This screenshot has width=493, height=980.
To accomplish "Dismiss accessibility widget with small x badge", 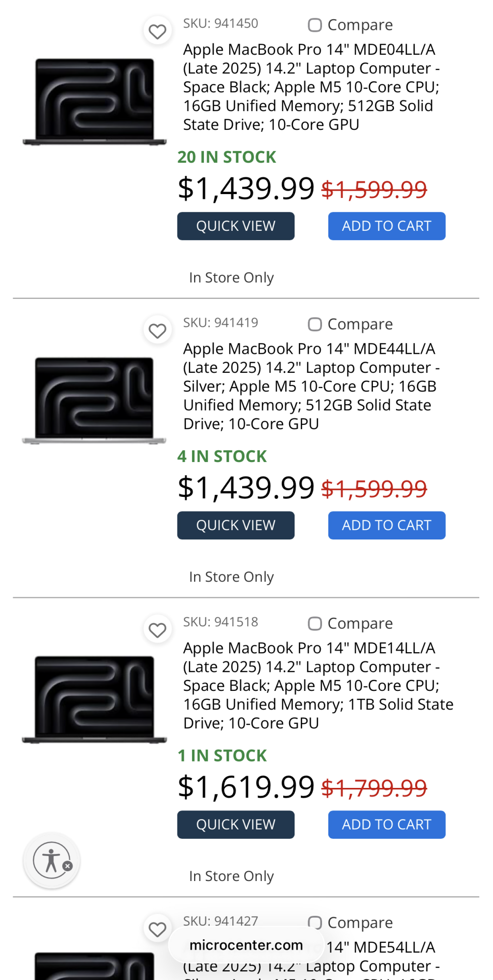I will pos(68,866).
